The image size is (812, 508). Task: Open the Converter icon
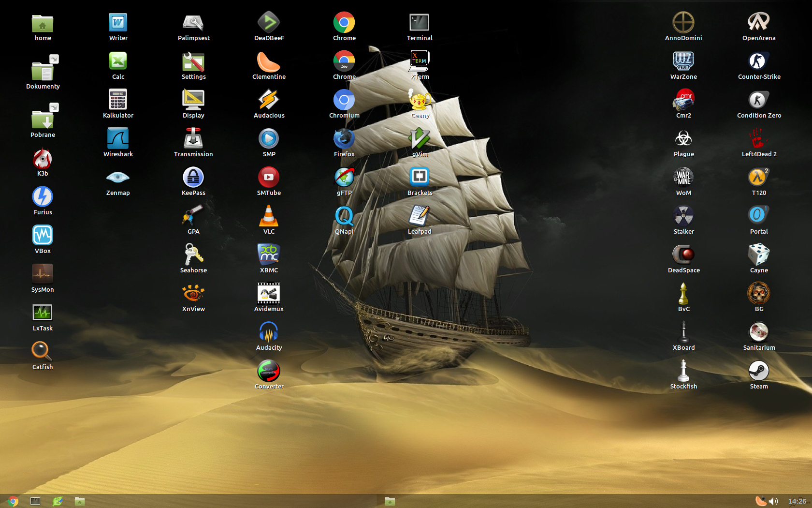(269, 371)
